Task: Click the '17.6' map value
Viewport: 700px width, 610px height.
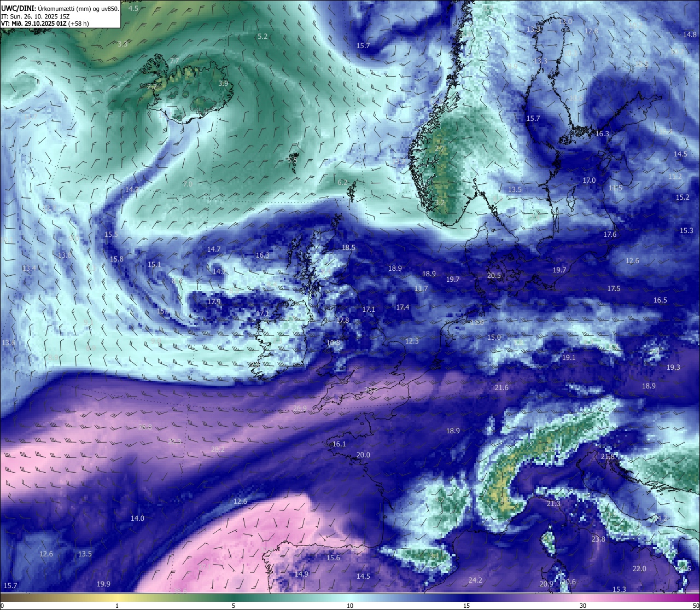Action: 610,234
